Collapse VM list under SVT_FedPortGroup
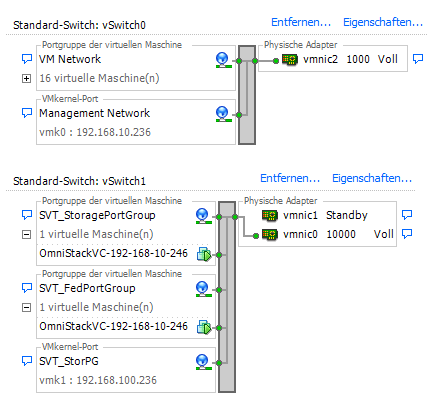The height and width of the screenshot is (403, 440). point(26,307)
